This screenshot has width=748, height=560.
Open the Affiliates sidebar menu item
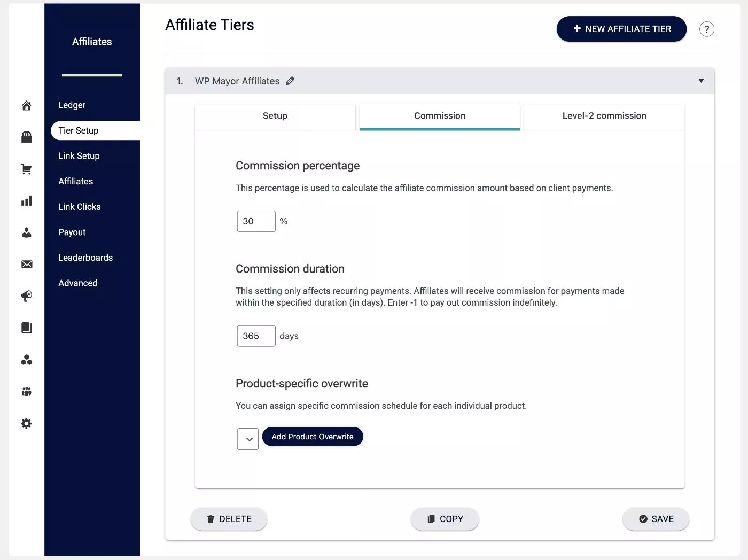coord(76,182)
